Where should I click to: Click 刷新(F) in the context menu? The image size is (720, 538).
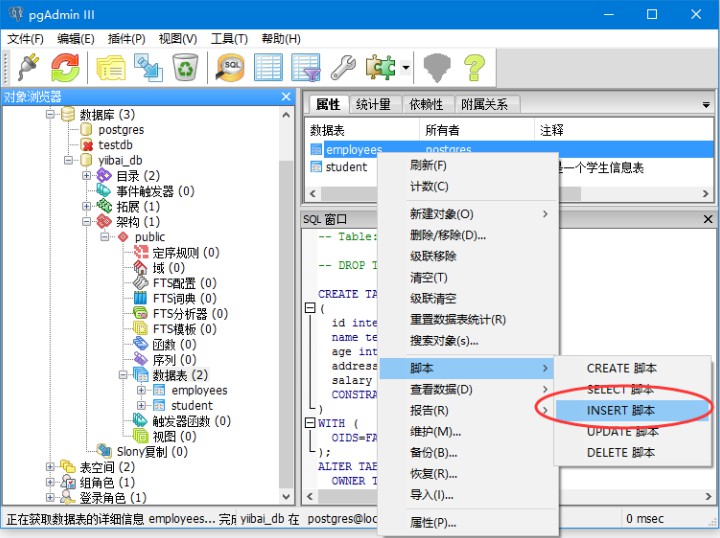468,165
